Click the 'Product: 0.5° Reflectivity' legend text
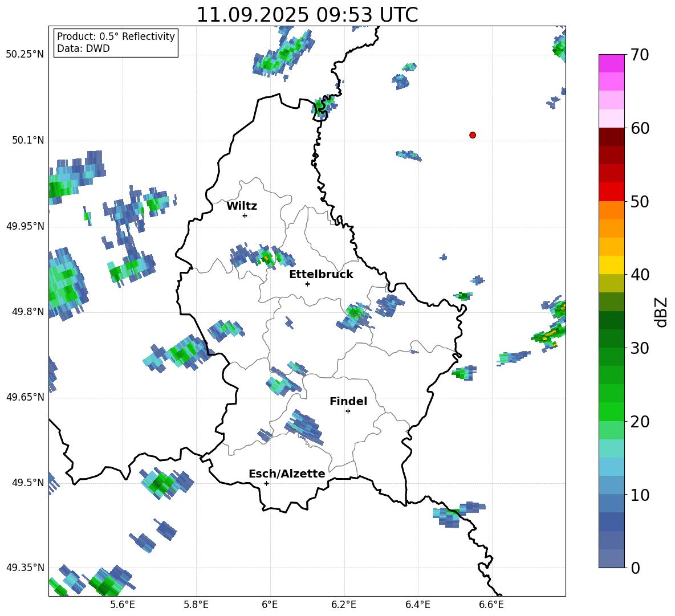 pyautogui.click(x=116, y=36)
